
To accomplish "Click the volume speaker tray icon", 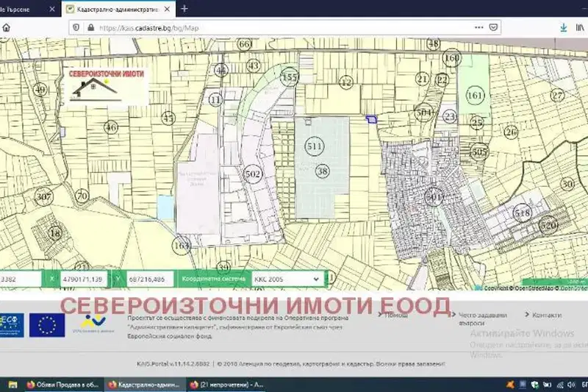I will coord(571,385).
